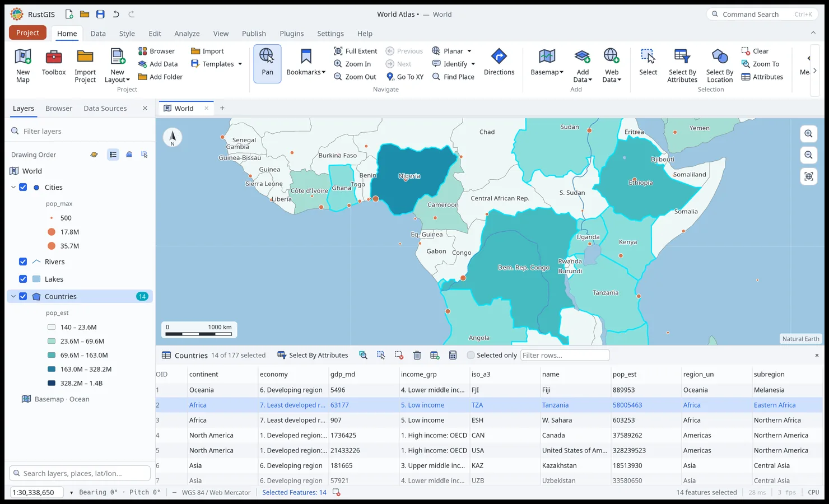Switch to the Analyze ribbon tab
Viewport: 829px width, 504px height.
click(x=187, y=34)
